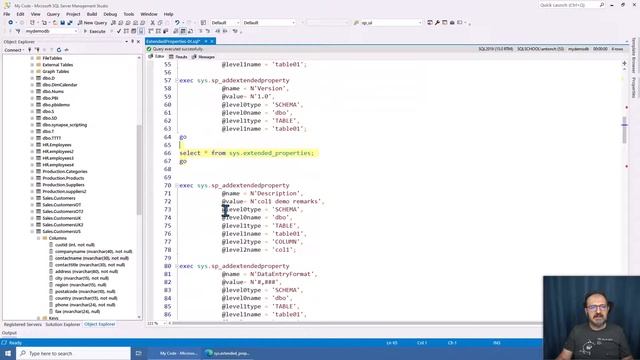
Task: Open the Output panel at bottom
Action: tap(9, 333)
